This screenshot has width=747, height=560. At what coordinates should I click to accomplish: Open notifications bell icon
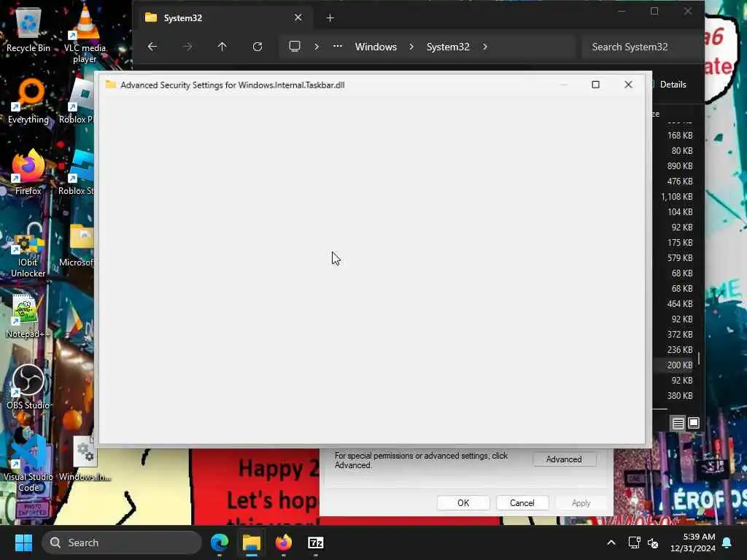pos(727,542)
